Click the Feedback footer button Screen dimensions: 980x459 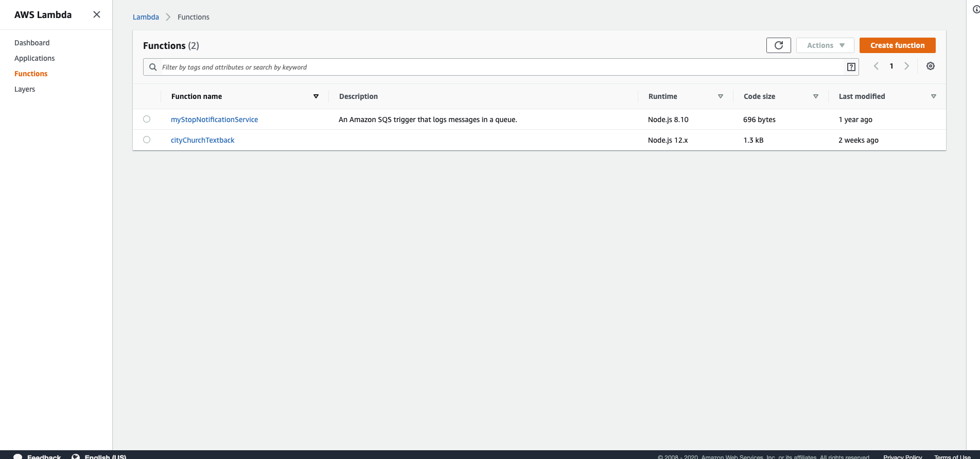point(37,456)
